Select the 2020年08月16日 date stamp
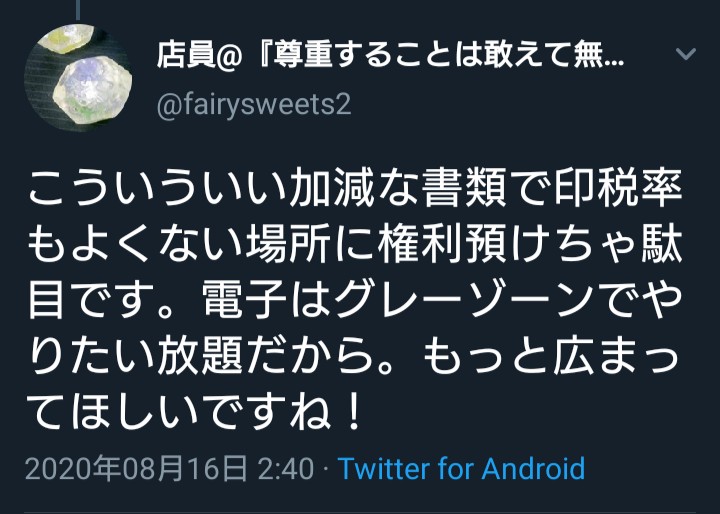The image size is (720, 514). tap(136, 469)
